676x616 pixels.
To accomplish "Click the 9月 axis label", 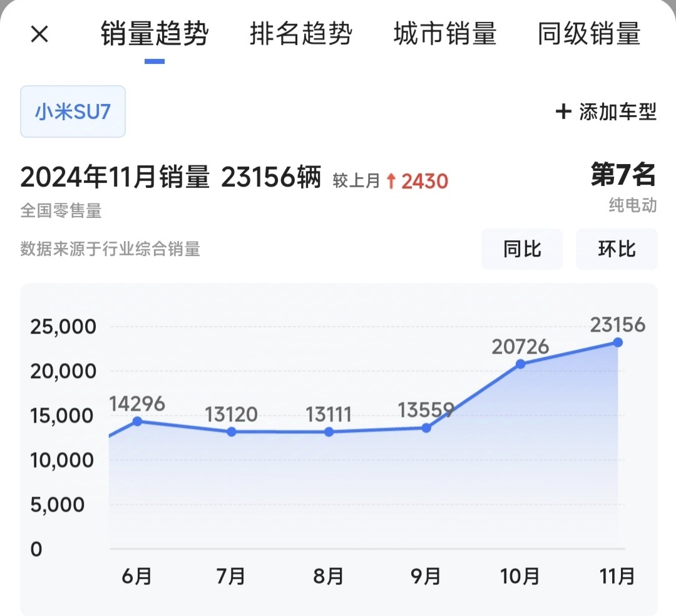I will coord(426,576).
